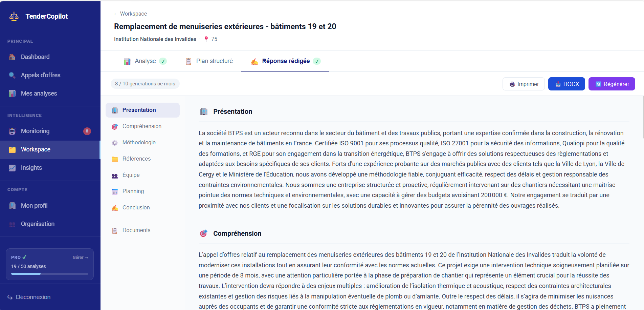Click the Régénérer button
644x310 pixels.
click(x=612, y=84)
